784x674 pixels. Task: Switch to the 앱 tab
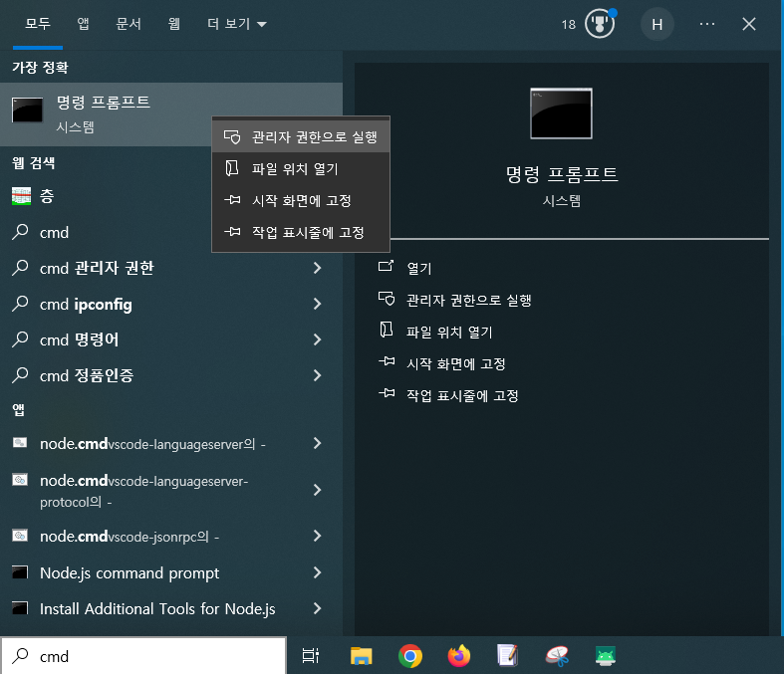click(x=83, y=24)
